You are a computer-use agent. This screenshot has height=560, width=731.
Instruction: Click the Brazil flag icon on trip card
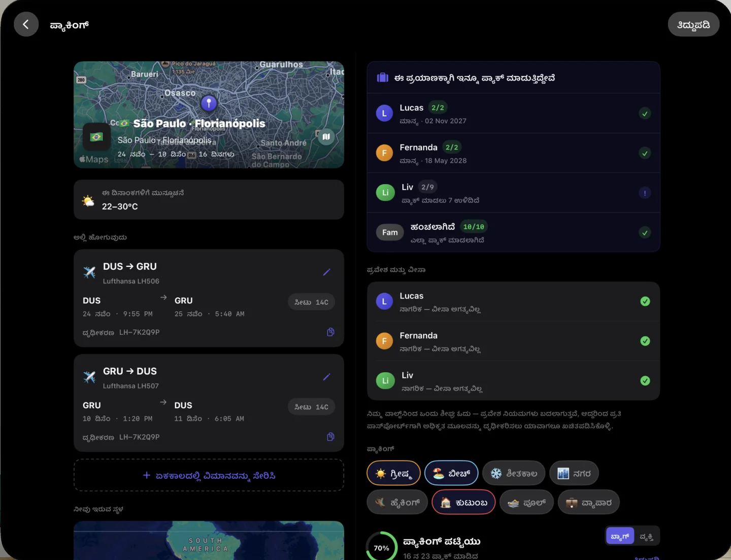[96, 137]
